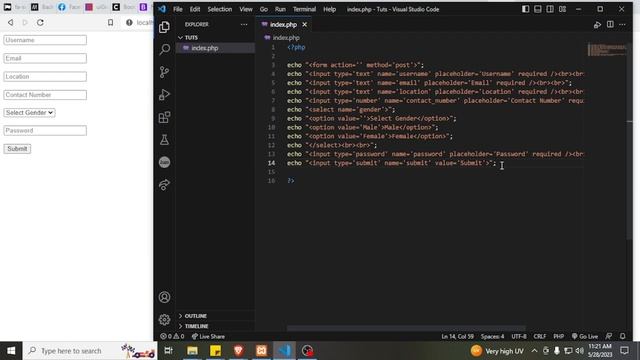Click errors and warnings count in status bar
640x360 pixels.
pyautogui.click(x=172, y=336)
